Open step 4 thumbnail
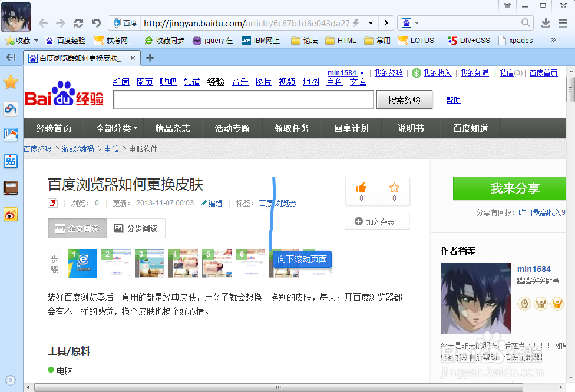Screen dimensions: 575x392 tap(183, 264)
